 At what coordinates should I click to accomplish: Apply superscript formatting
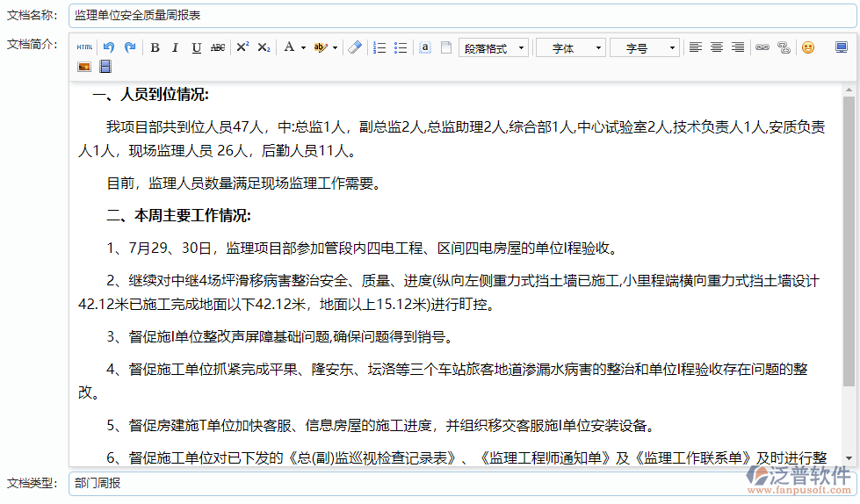[242, 47]
